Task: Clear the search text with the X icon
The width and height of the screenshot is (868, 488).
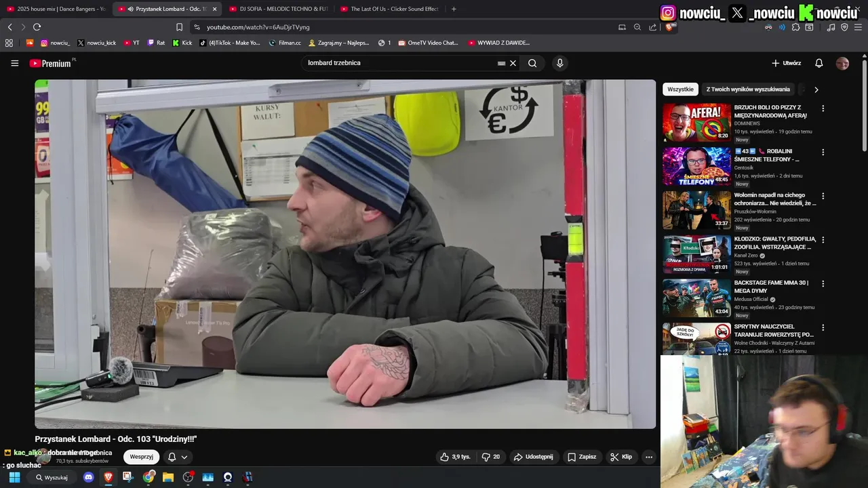Action: (513, 63)
